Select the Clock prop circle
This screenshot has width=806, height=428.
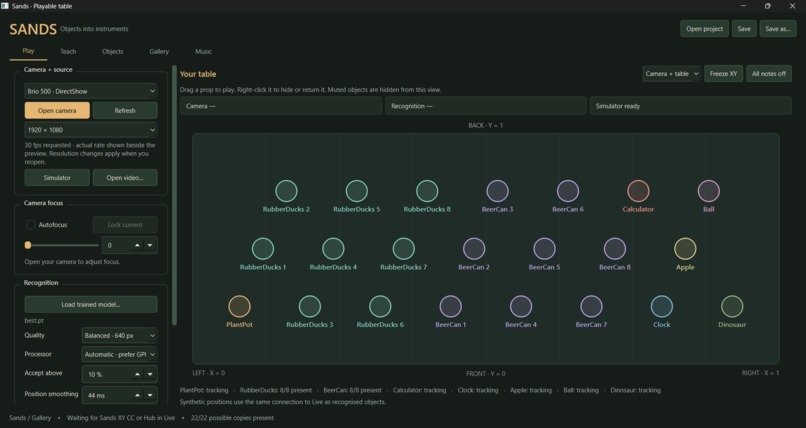click(662, 306)
